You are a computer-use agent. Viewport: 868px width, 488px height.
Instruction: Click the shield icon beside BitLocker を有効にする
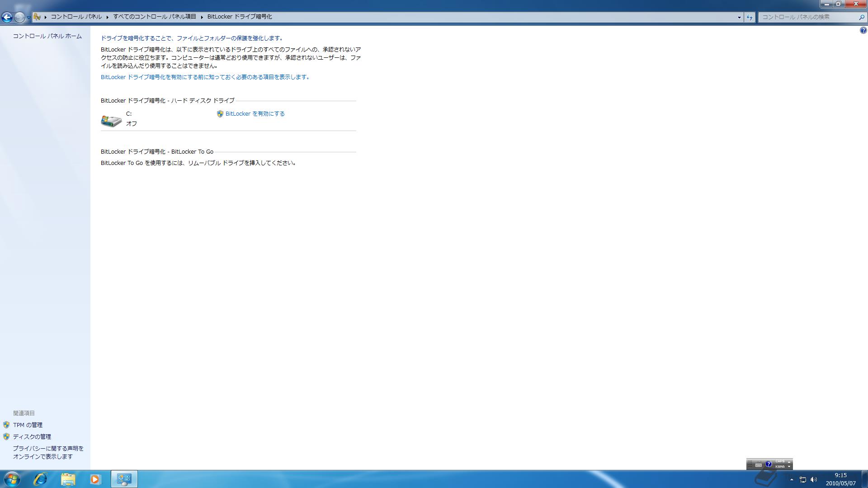(220, 114)
